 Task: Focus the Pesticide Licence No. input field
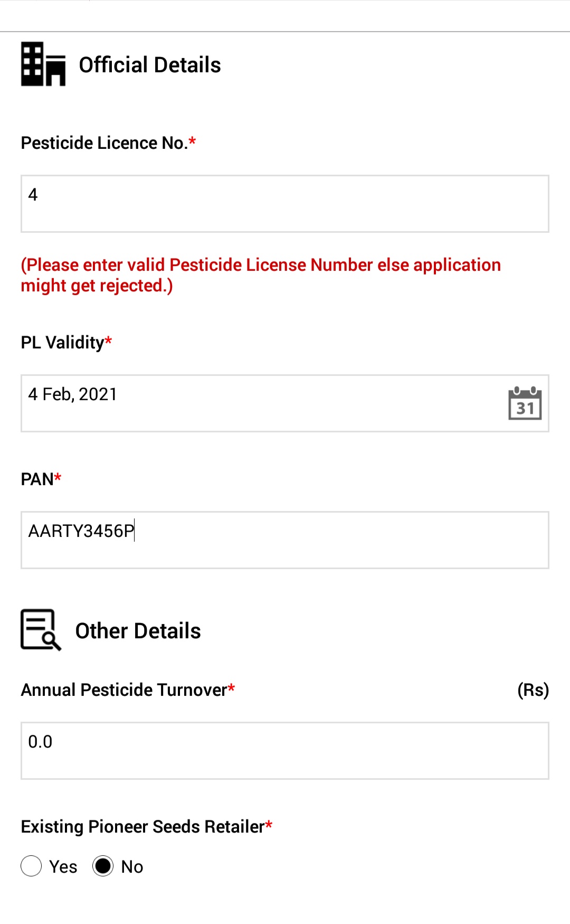(x=285, y=204)
